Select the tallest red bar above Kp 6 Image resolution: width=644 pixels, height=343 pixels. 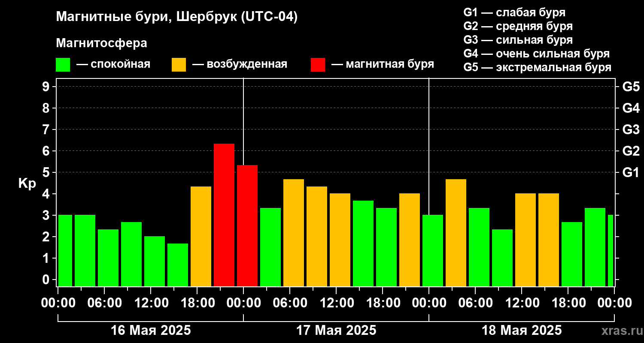224,215
